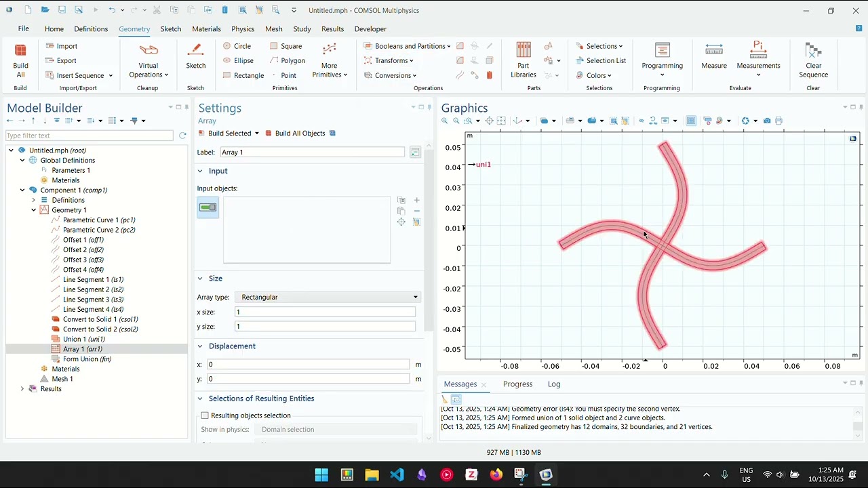868x488 pixels.
Task: Click Selection List button
Action: click(x=601, y=60)
